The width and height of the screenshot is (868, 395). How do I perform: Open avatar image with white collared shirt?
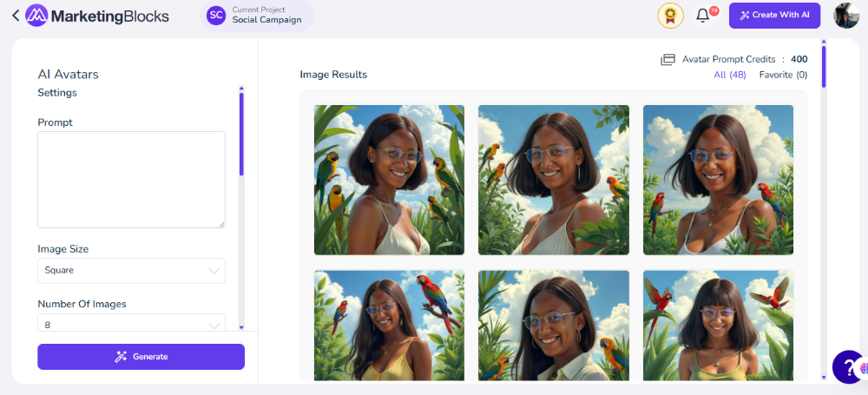554,326
